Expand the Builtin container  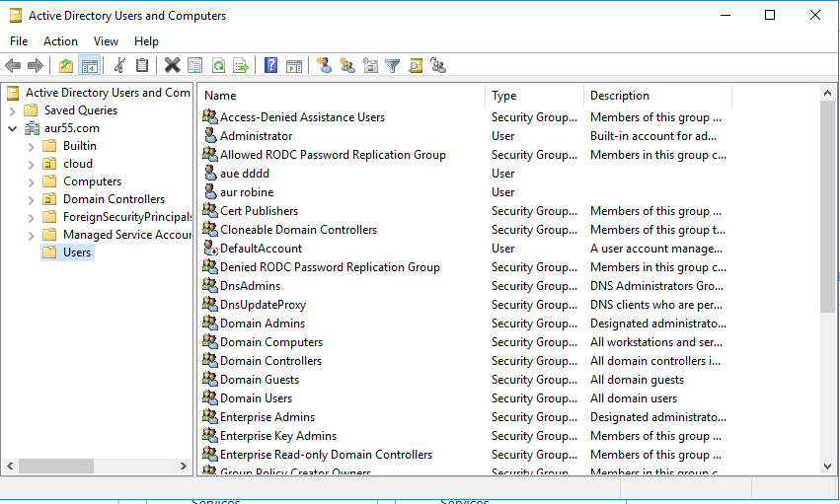pos(31,147)
